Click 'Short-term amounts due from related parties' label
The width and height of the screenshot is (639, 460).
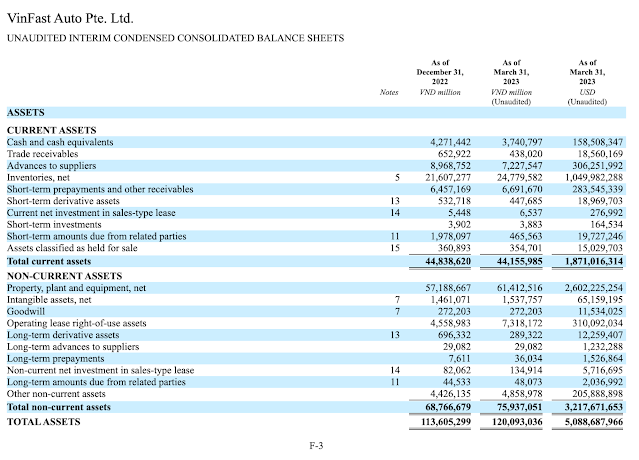(x=97, y=237)
